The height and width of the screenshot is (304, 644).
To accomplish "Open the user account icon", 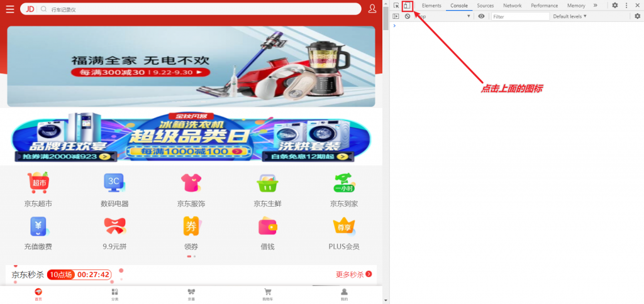I will (372, 9).
